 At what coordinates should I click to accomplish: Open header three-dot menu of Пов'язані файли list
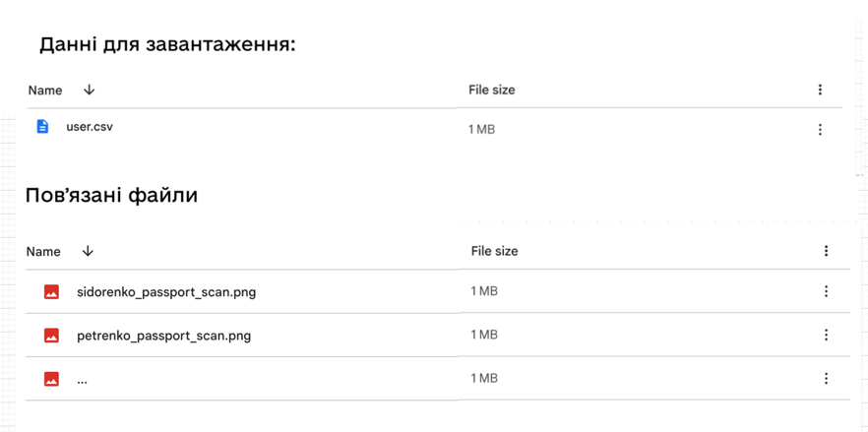click(x=826, y=252)
